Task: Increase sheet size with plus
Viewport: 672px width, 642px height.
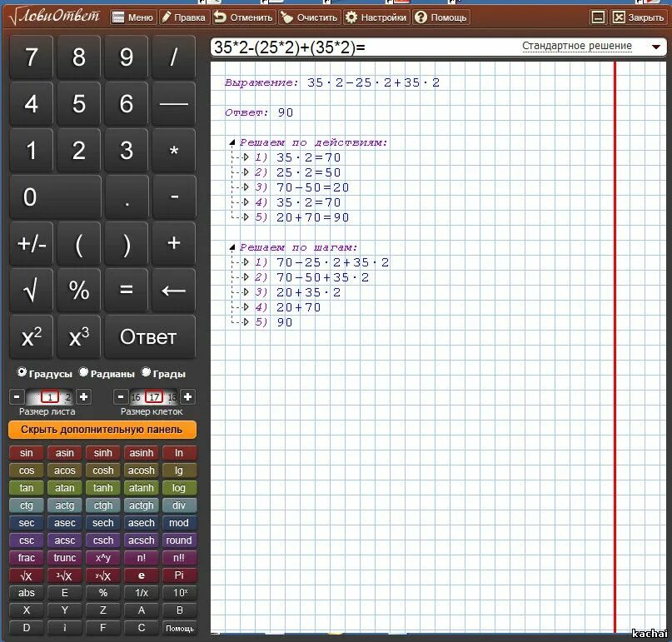Action: (83, 397)
